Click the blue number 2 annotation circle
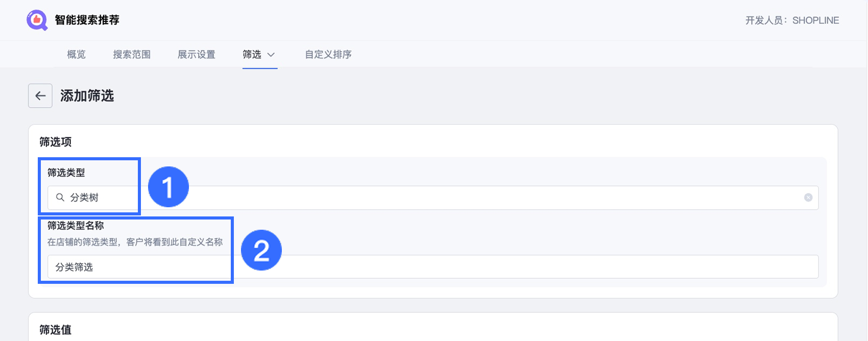Screen dimensions: 868x341 tap(261, 250)
